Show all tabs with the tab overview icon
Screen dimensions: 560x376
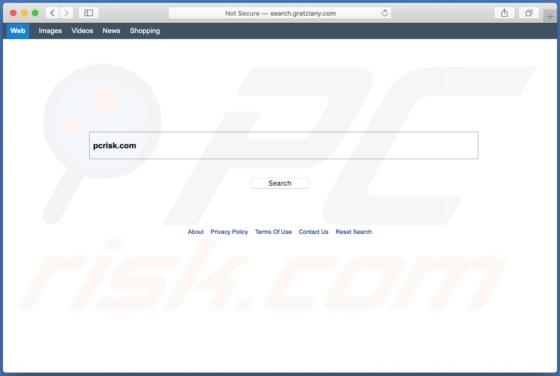pyautogui.click(x=528, y=13)
